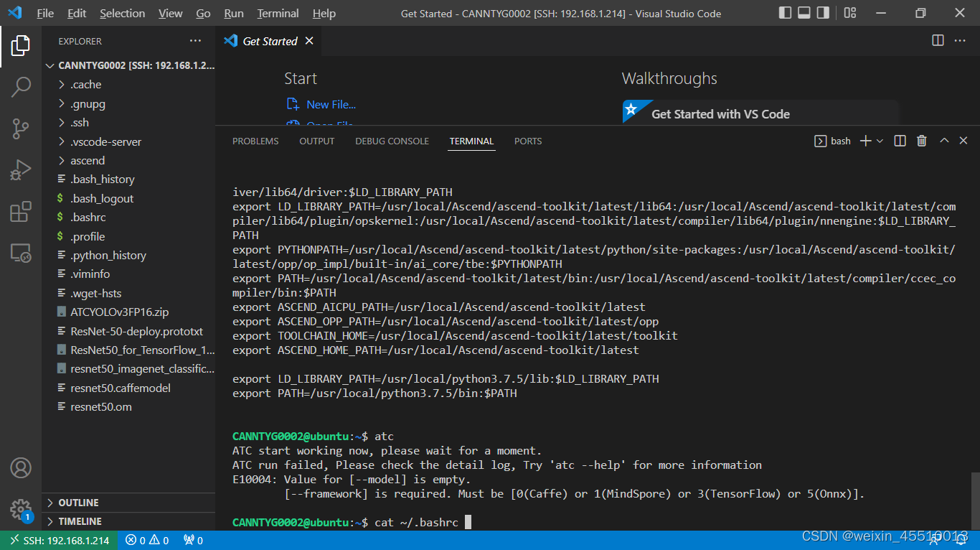
Task: Expand the OUTLINE section
Action: click(x=129, y=503)
